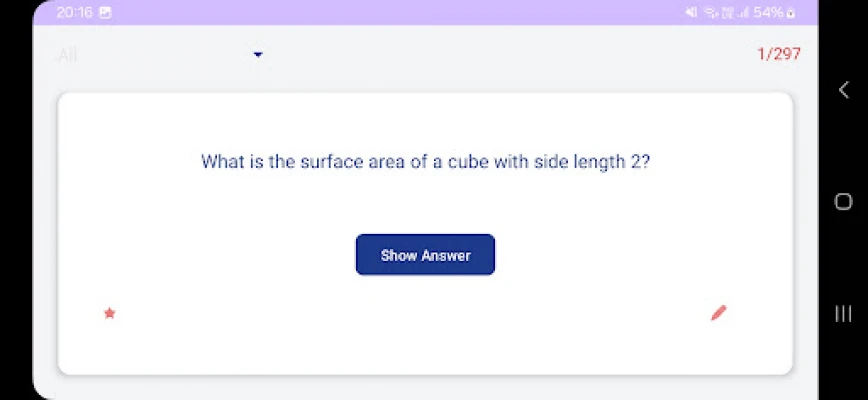Tap the signal strength bars icon
This screenshot has height=400, width=868.
coord(743,13)
